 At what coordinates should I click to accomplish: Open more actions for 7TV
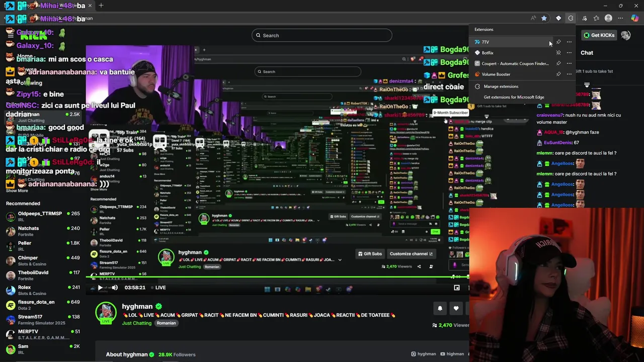pyautogui.click(x=569, y=42)
